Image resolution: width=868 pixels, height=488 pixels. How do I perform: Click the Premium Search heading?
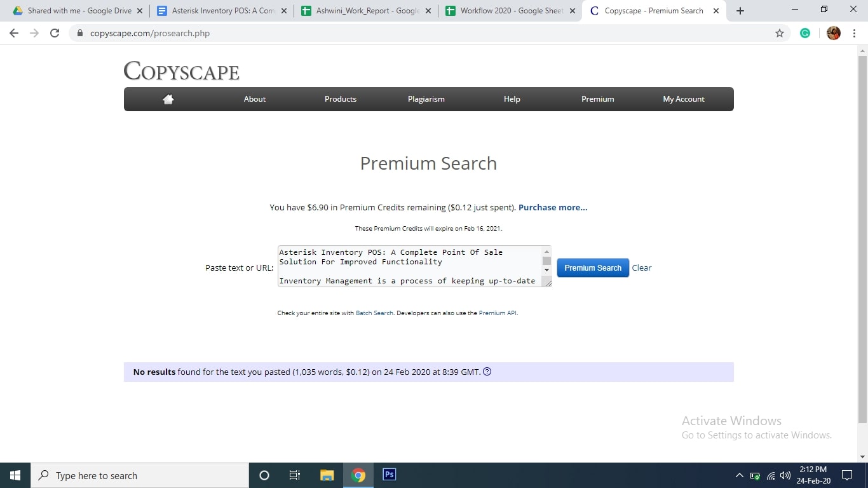[x=428, y=163]
